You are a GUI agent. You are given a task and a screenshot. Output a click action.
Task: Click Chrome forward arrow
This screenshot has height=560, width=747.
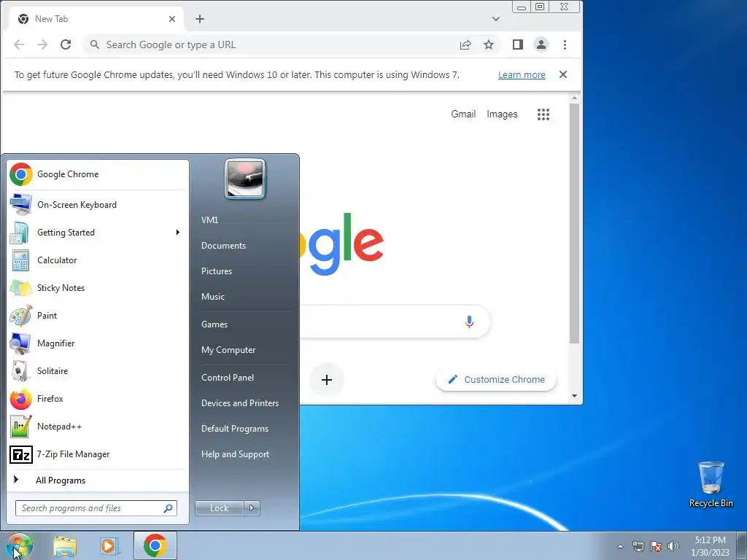point(42,44)
